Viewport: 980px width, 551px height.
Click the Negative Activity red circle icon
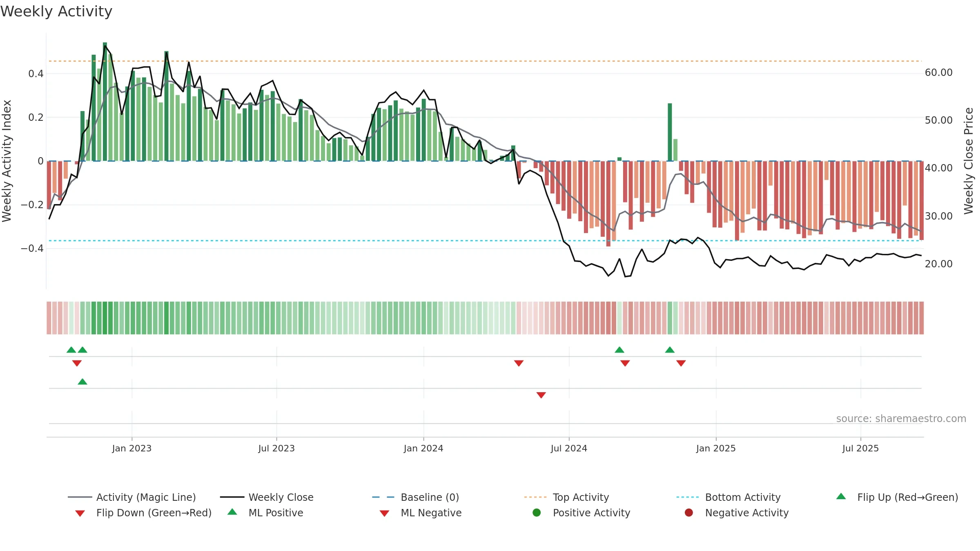[689, 512]
